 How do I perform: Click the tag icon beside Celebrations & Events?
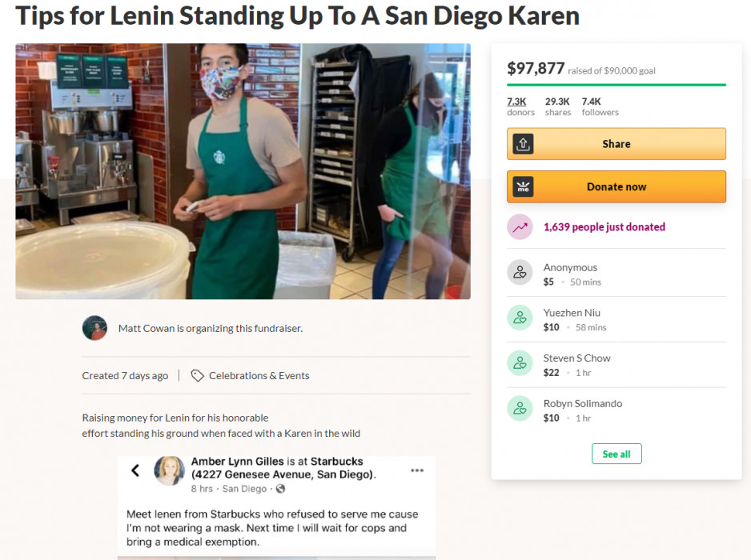coord(197,376)
